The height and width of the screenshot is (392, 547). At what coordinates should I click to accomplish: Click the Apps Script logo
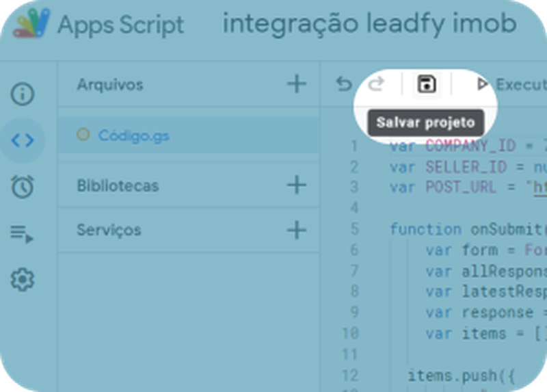pos(31,23)
